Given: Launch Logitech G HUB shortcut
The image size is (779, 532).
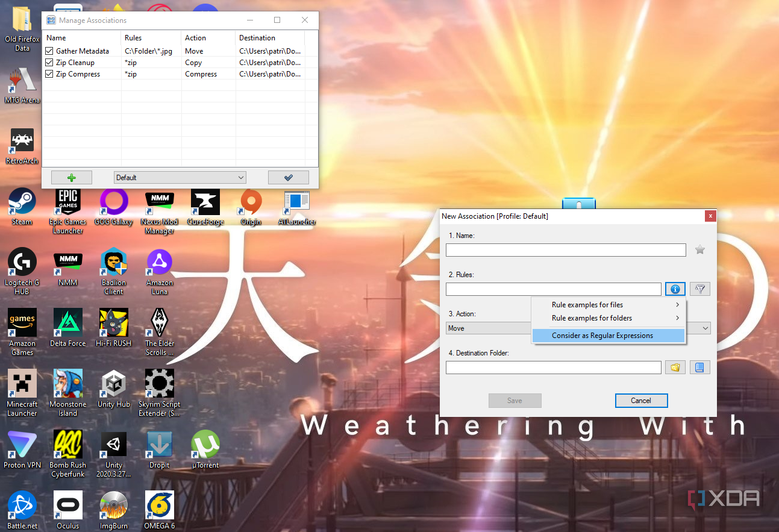Looking at the screenshot, I should coord(22,272).
